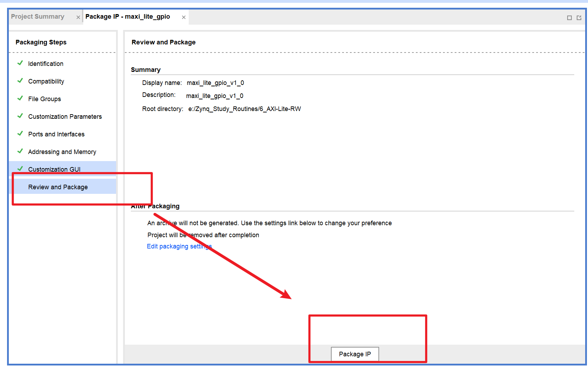Select the Customization GUI step
This screenshot has height=369, width=588.
(54, 170)
